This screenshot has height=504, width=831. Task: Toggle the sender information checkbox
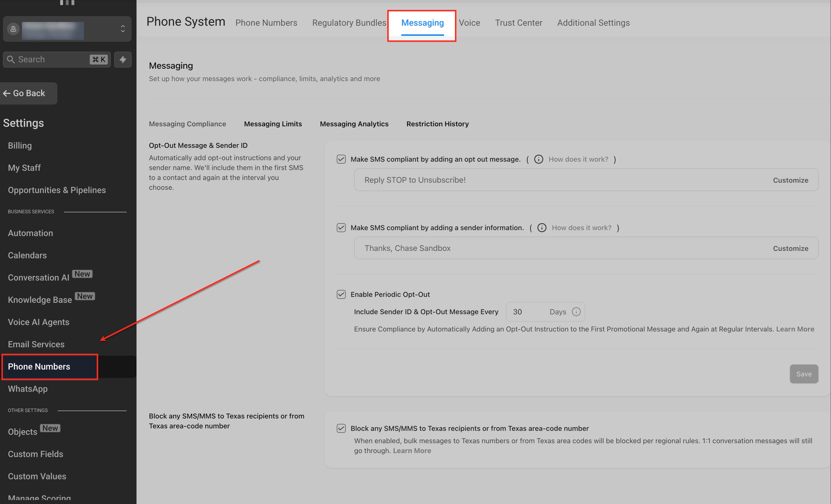pos(341,228)
